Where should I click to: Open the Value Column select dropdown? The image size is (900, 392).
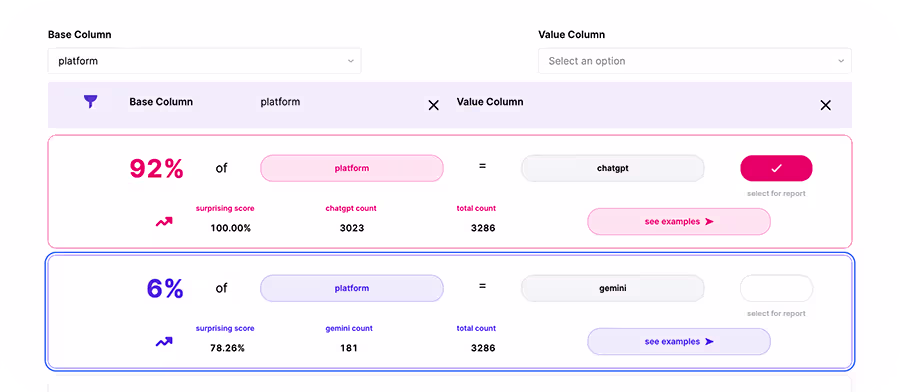click(695, 61)
